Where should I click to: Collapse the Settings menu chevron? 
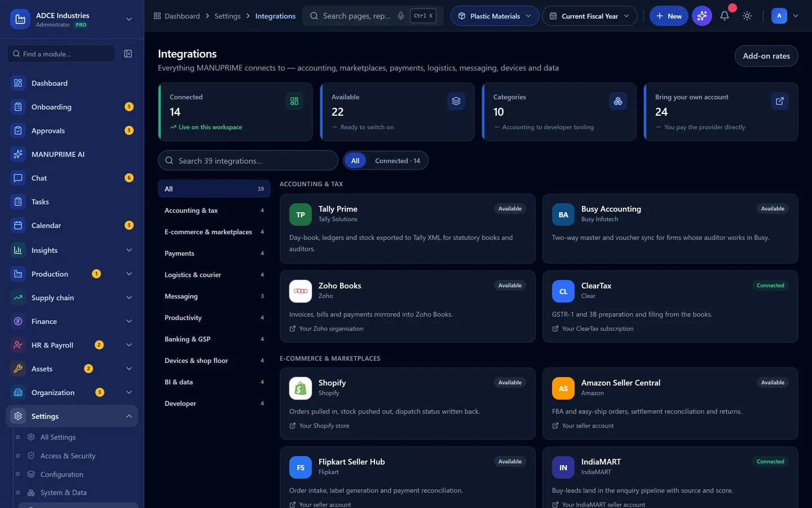coord(129,416)
